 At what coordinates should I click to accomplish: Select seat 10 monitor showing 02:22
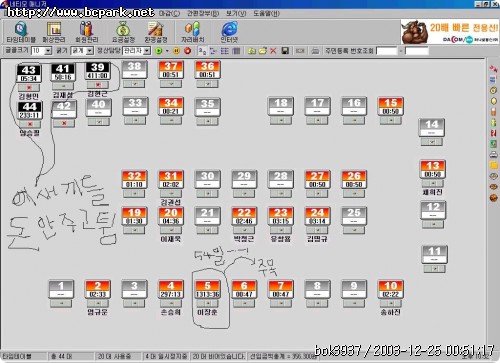click(391, 289)
